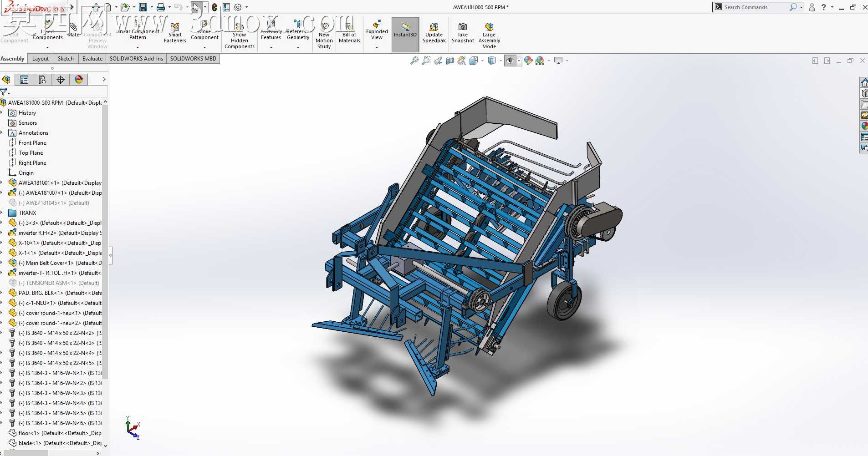Open the Options gear button
Image resolution: width=868 pixels, height=456 pixels.
pyautogui.click(x=238, y=7)
